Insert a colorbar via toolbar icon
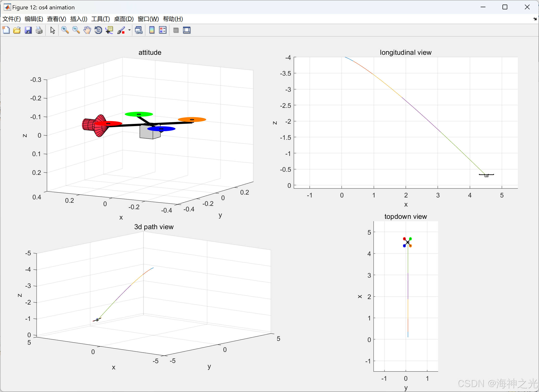Viewport: 539px width, 392px height. (x=152, y=30)
